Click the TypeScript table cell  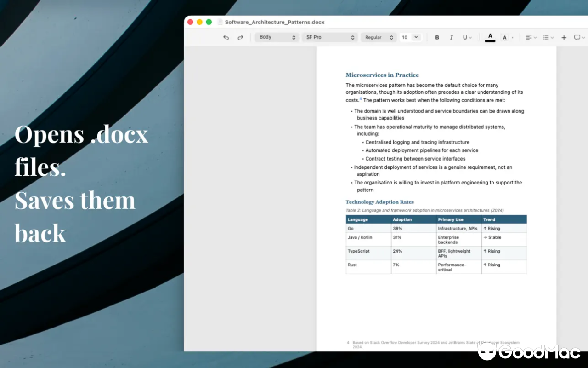pyautogui.click(x=368, y=253)
